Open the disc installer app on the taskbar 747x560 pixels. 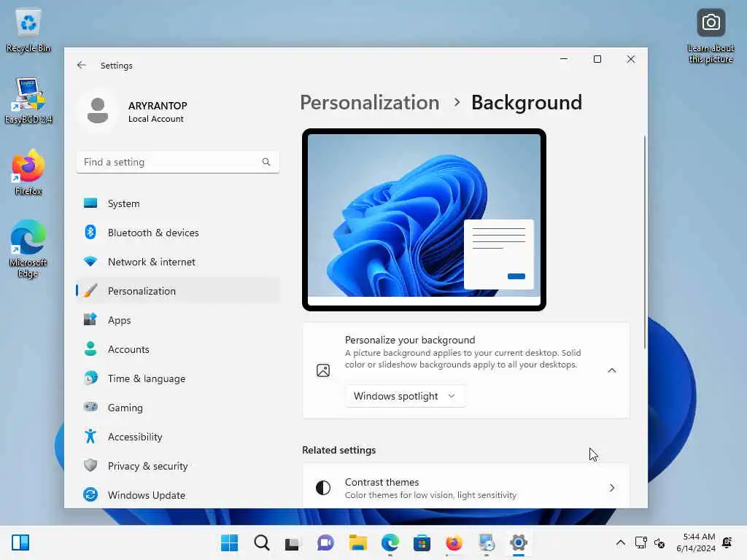click(x=487, y=542)
